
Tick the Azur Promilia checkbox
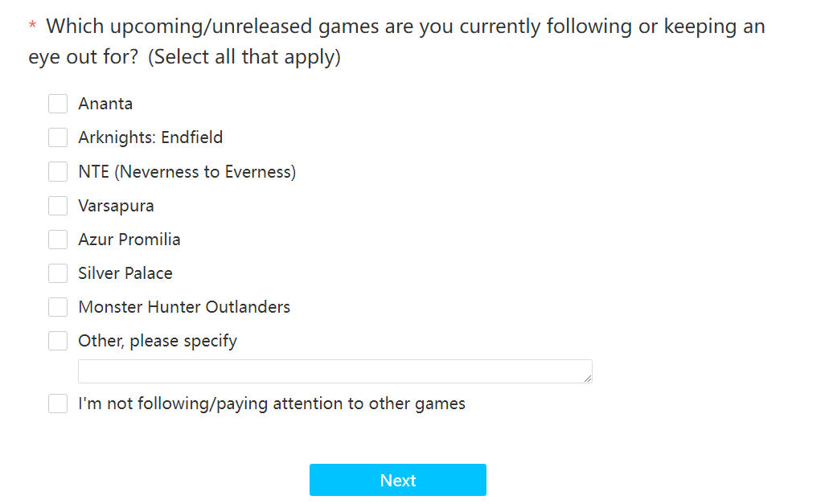point(58,240)
